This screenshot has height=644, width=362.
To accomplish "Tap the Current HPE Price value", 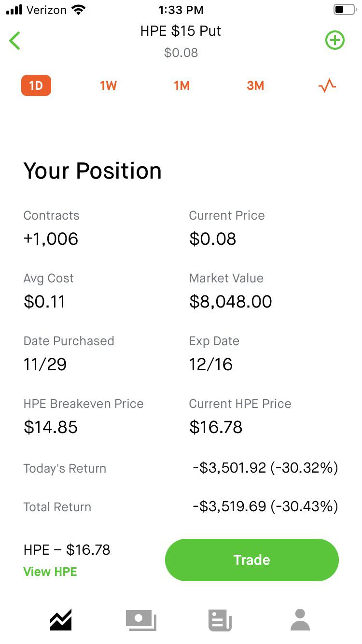I will pyautogui.click(x=216, y=427).
